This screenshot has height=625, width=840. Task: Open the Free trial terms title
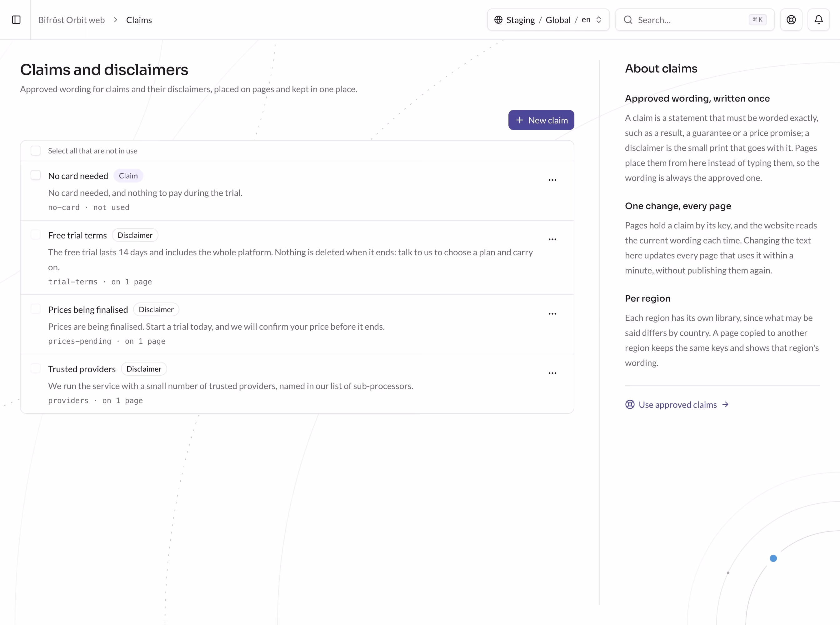(77, 235)
